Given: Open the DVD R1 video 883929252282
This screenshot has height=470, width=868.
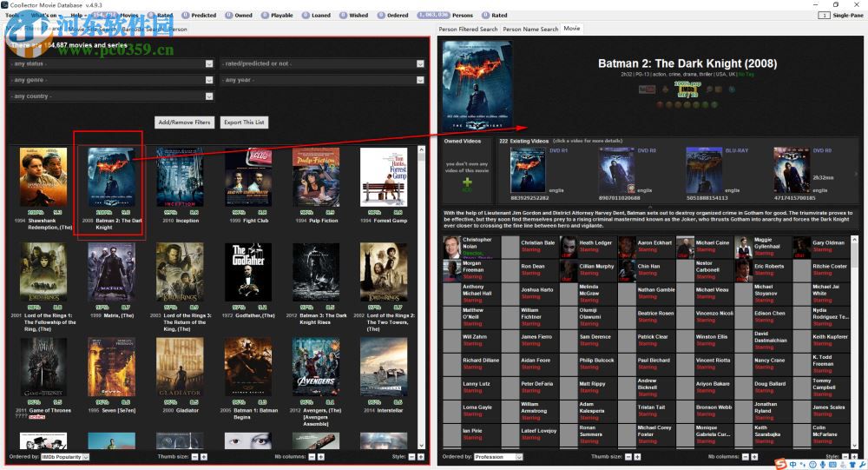Looking at the screenshot, I should (x=529, y=172).
